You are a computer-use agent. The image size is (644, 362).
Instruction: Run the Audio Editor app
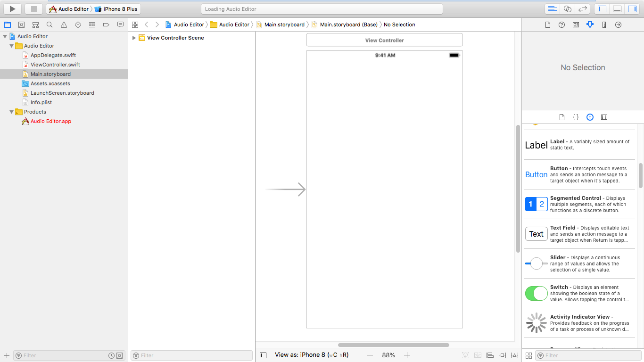point(11,8)
